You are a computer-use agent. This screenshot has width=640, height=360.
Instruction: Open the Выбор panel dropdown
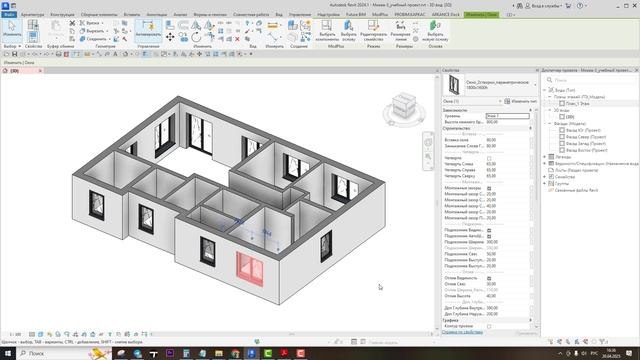(x=12, y=47)
